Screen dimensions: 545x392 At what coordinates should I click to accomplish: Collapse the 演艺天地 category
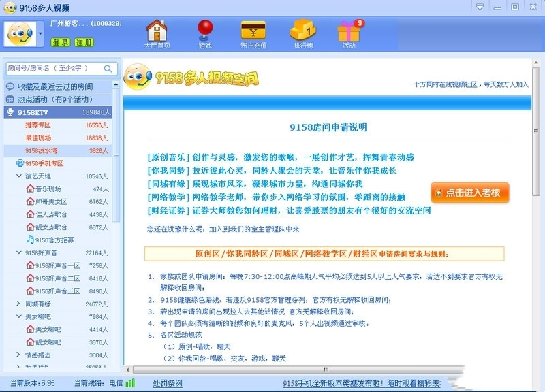tap(19, 176)
